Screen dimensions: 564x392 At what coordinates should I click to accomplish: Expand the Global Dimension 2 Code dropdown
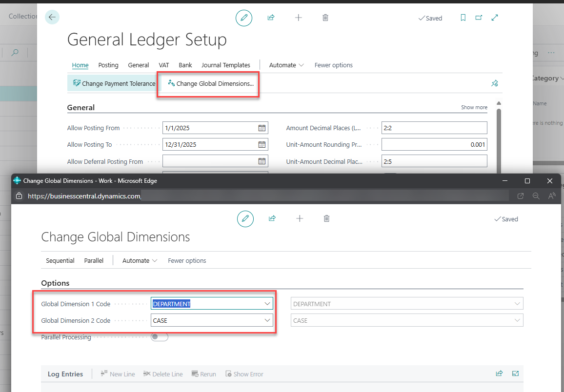267,320
